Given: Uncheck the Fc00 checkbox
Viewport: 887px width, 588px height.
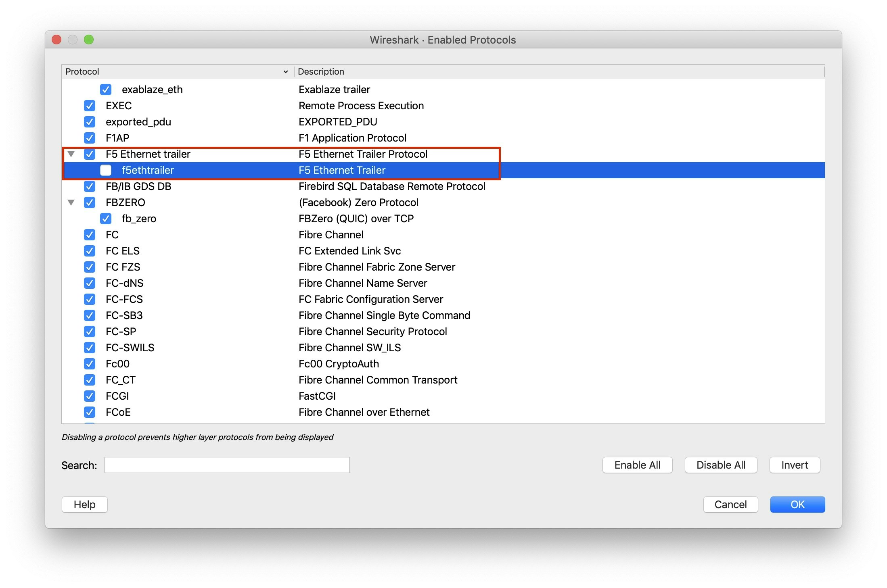Looking at the screenshot, I should (90, 364).
